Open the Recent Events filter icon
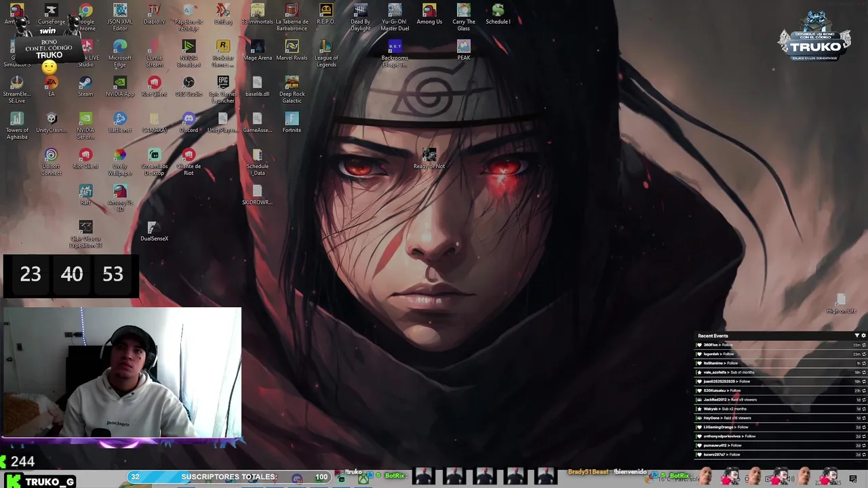Screen dimensions: 868x488 [x=856, y=335]
